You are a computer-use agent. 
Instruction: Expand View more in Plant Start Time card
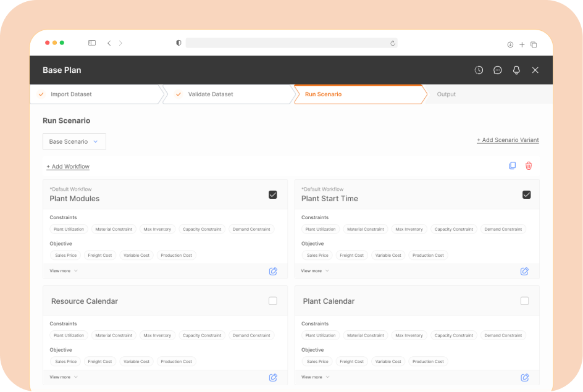tap(315, 271)
